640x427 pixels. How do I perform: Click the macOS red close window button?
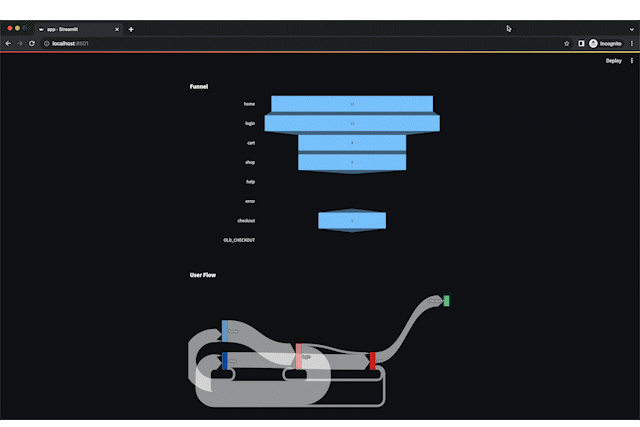click(x=10, y=28)
